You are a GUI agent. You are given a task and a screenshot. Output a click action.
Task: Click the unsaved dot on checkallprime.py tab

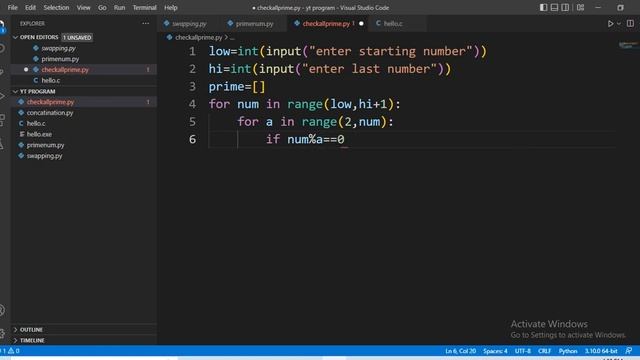(x=361, y=24)
